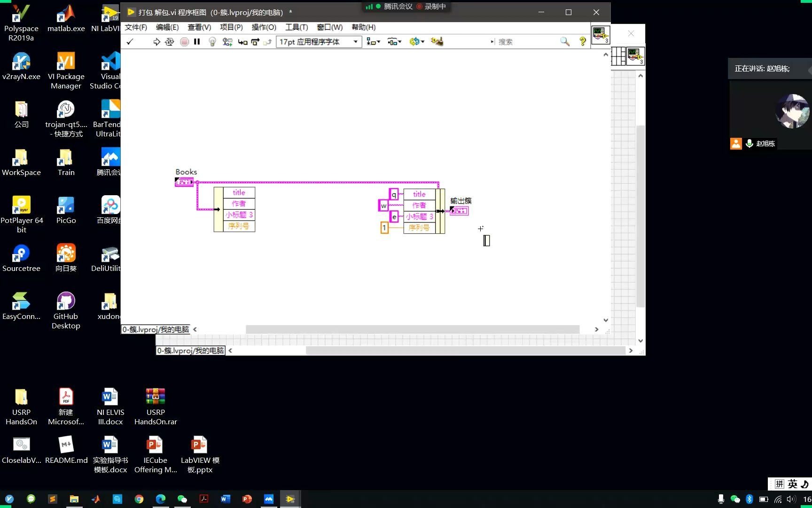Screen dimensions: 812x508
Task: Select the Step Into debugging icon
Action: coord(242,41)
